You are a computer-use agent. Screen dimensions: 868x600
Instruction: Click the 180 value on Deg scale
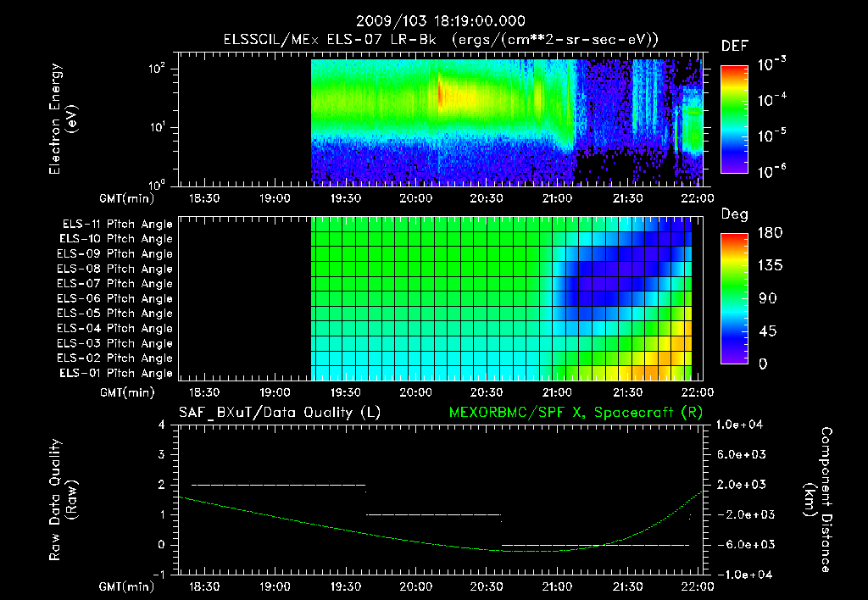[x=771, y=233]
